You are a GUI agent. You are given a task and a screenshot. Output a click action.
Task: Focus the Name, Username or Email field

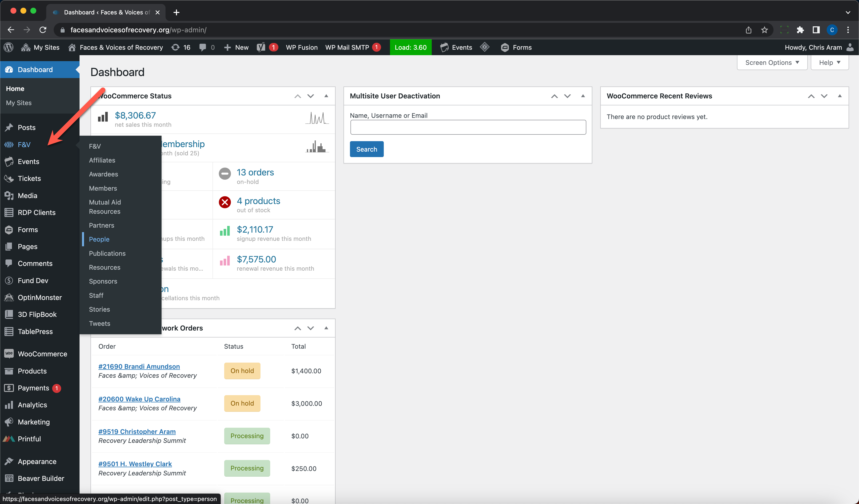[468, 127]
